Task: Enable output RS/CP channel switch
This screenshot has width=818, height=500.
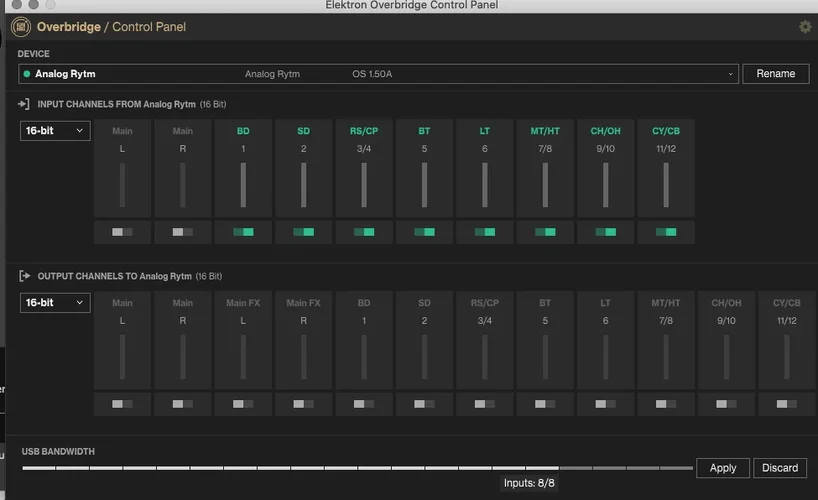Action: coord(485,404)
